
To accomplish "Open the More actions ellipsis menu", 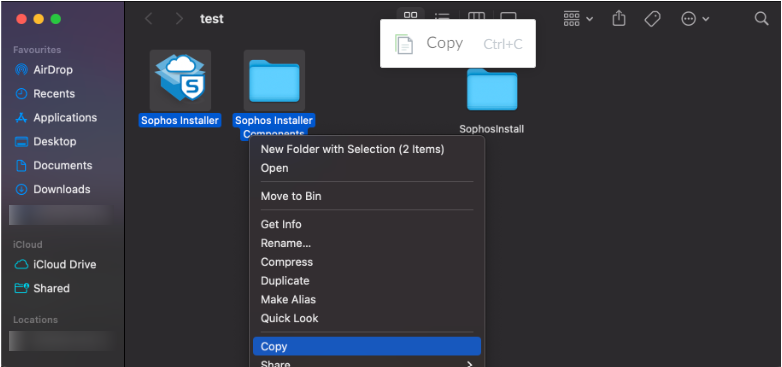I will click(x=695, y=19).
